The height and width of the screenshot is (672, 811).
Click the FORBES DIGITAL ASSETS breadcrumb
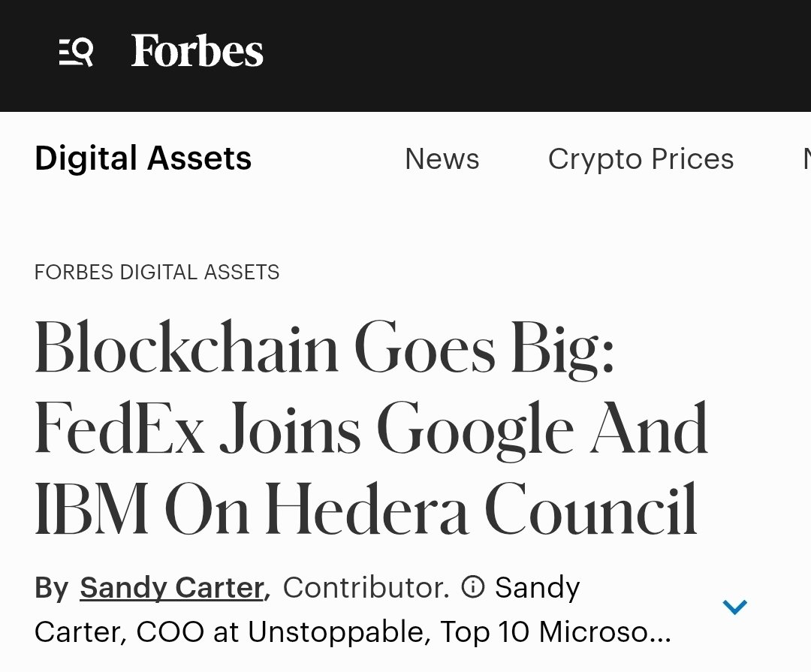[x=157, y=272]
